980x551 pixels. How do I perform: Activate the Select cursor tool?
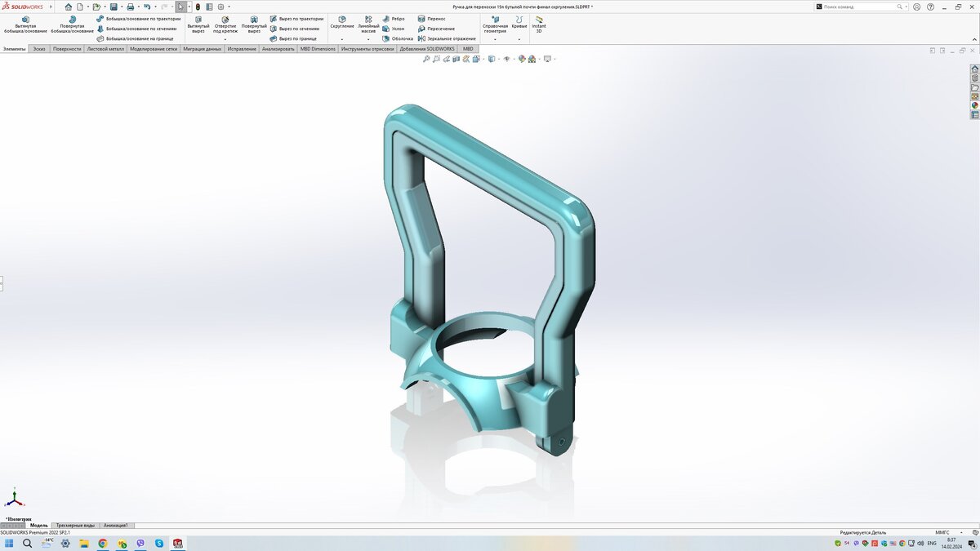[181, 7]
